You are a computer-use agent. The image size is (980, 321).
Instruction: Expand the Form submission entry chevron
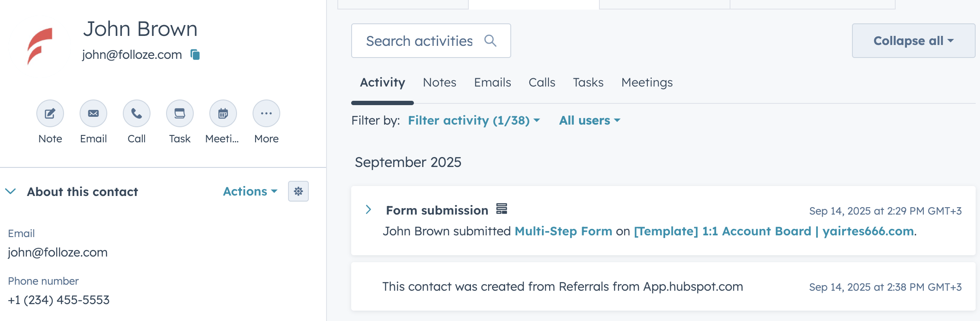coord(368,210)
